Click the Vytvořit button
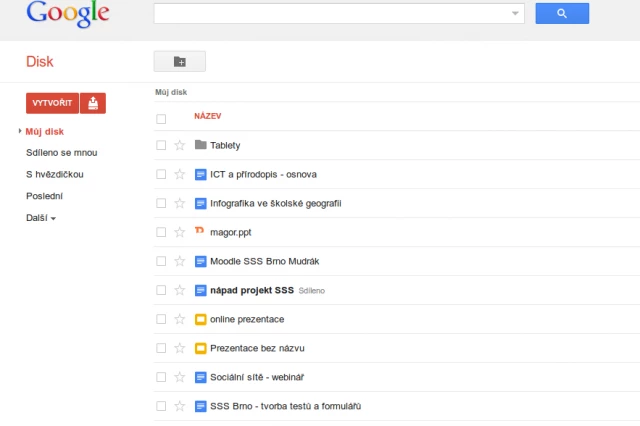 tap(52, 103)
